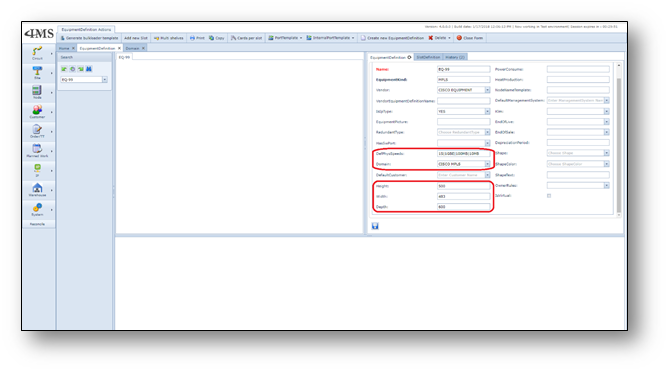
Task: Select the EquipmentDefinition Actions ribbon tab
Action: (86, 29)
